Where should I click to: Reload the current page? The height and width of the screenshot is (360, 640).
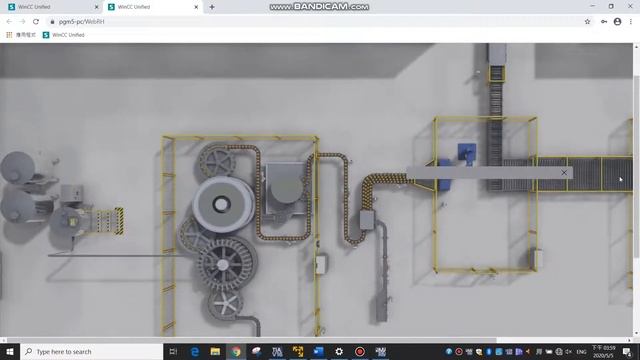point(36,22)
